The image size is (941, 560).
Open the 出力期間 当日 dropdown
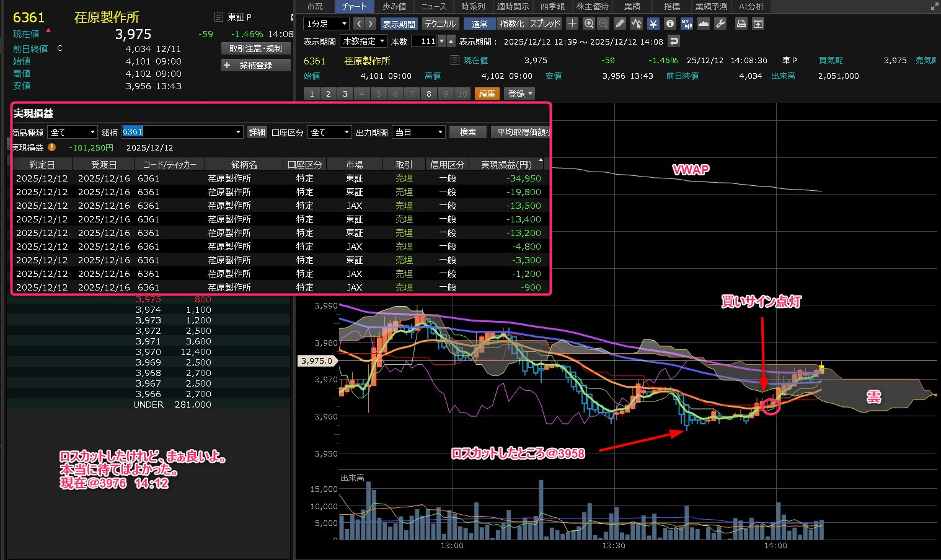419,132
